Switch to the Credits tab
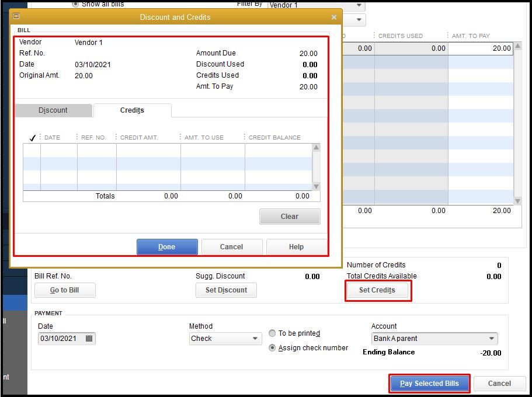532x397 pixels. pos(132,110)
